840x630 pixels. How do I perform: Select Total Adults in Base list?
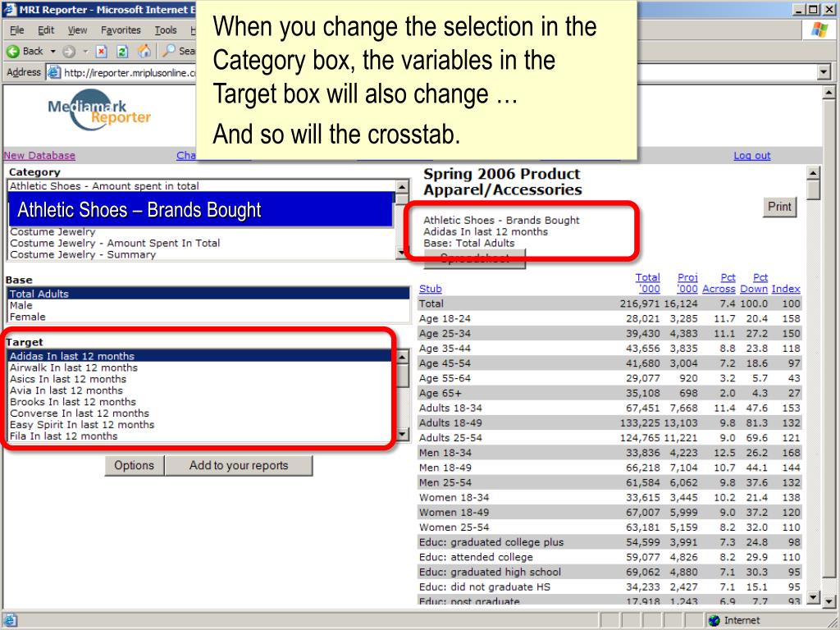pyautogui.click(x=208, y=294)
